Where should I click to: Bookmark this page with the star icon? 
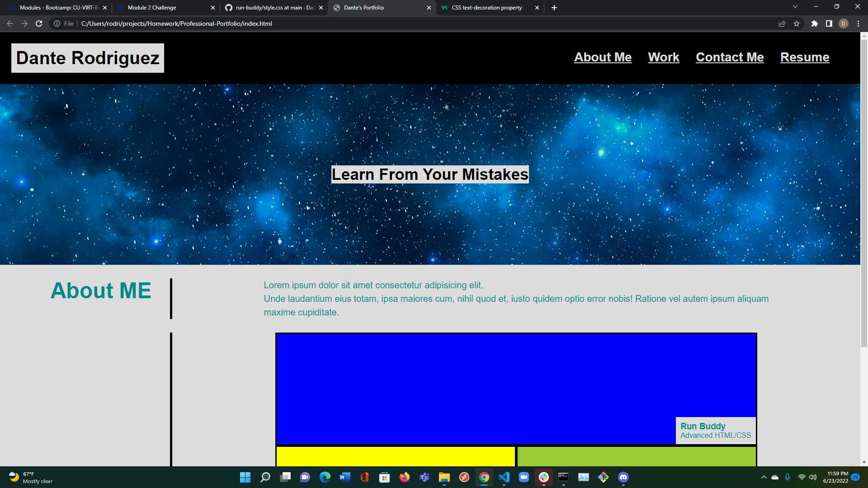(x=797, y=23)
